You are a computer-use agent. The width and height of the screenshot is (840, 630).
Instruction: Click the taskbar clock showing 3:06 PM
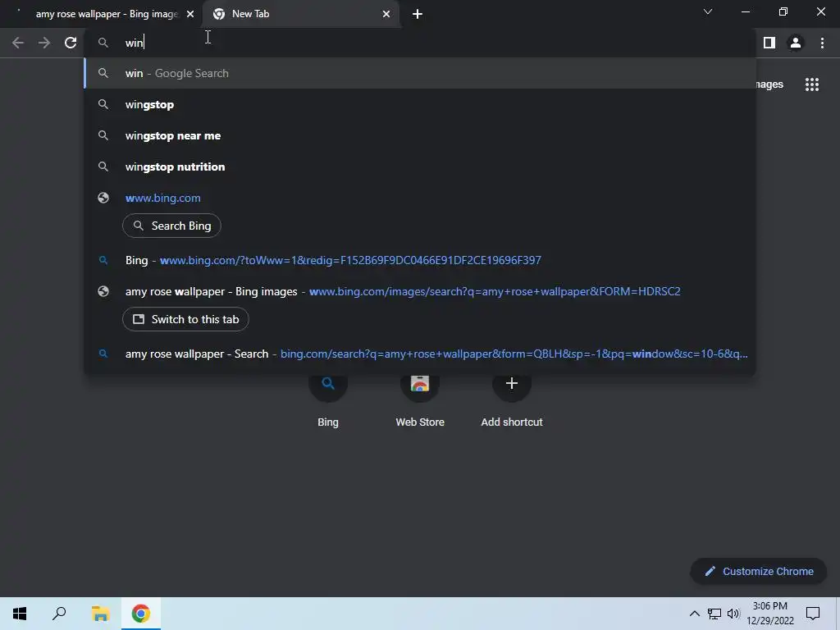(769, 614)
